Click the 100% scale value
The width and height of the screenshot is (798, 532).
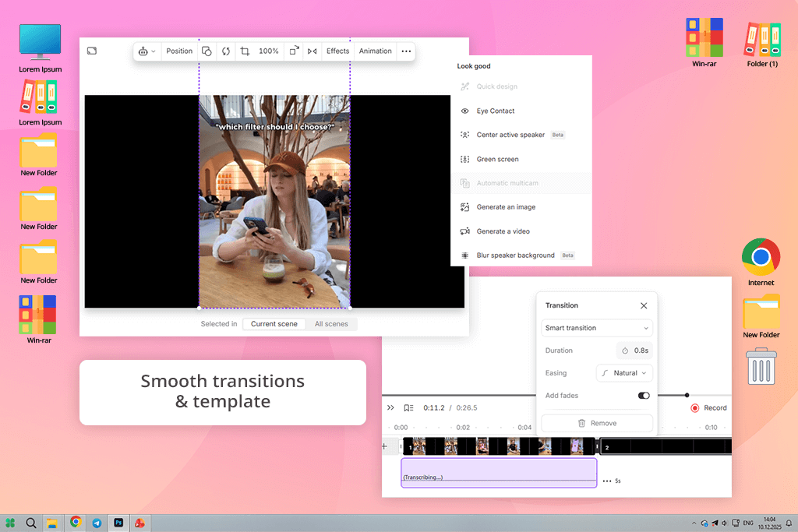pos(268,51)
